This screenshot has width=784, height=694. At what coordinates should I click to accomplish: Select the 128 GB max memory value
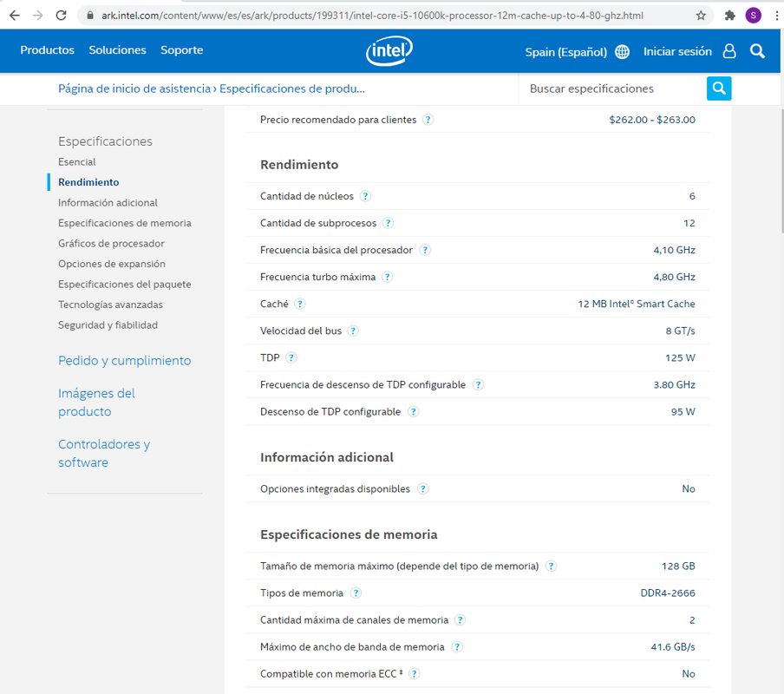[x=678, y=566]
